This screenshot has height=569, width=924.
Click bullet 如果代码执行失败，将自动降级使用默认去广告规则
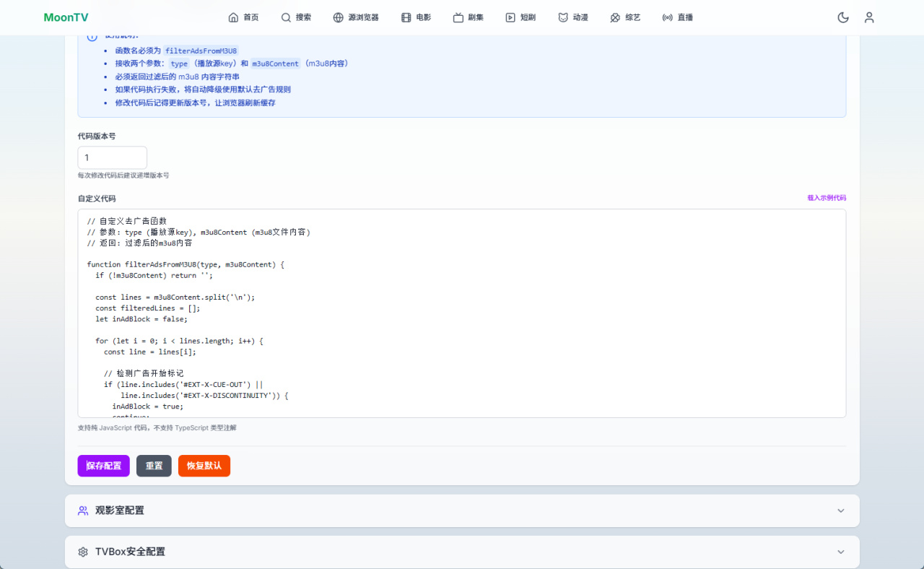(x=203, y=90)
